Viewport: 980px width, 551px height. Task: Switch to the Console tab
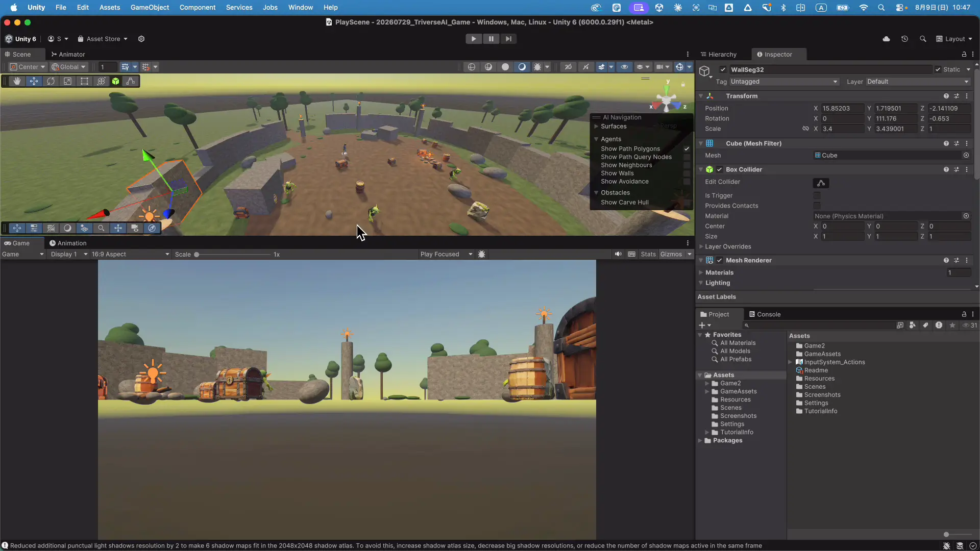[x=765, y=314]
